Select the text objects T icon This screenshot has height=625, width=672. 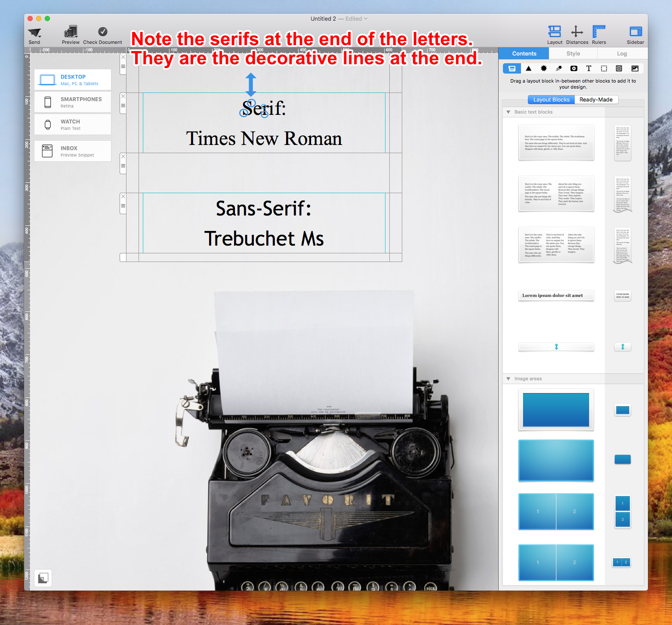(x=589, y=68)
